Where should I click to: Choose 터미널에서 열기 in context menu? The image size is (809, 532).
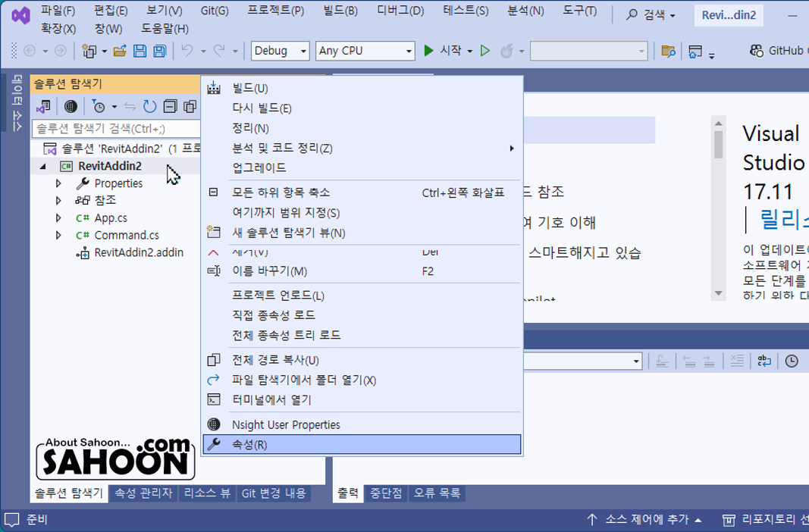click(x=362, y=399)
